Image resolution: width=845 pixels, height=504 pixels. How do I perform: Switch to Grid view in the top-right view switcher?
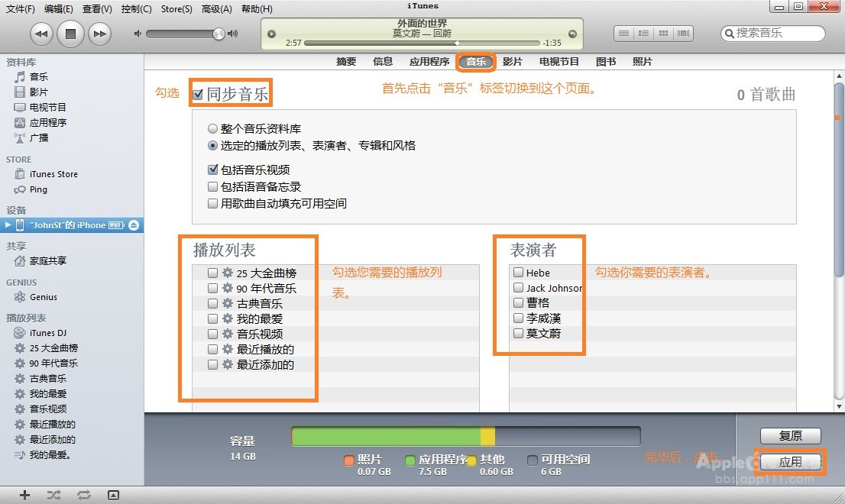(x=662, y=33)
